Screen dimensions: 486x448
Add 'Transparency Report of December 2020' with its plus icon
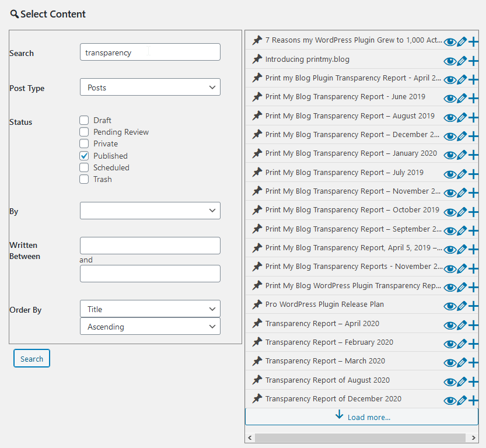pyautogui.click(x=473, y=400)
